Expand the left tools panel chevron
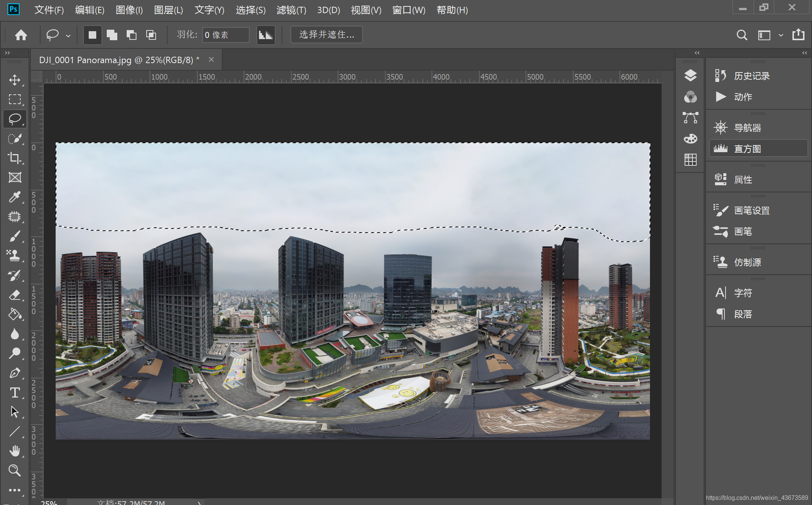 pyautogui.click(x=7, y=53)
